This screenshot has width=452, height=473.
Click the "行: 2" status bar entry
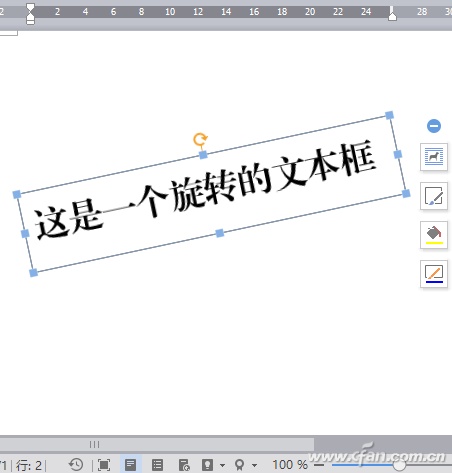[x=29, y=465]
